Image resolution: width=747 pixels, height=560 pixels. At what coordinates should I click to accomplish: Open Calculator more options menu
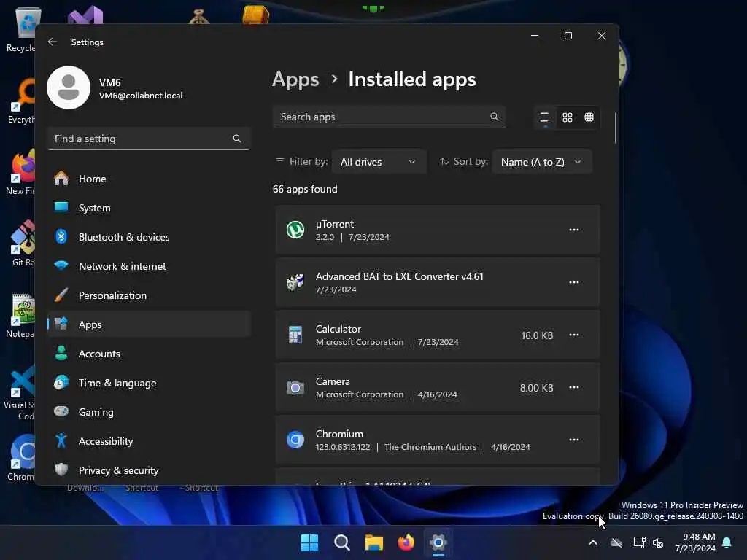point(573,335)
